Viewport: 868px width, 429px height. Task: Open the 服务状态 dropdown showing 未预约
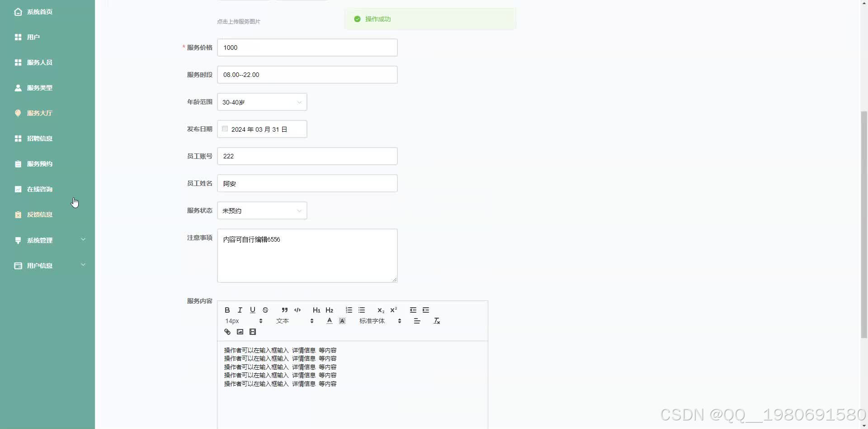pos(262,210)
